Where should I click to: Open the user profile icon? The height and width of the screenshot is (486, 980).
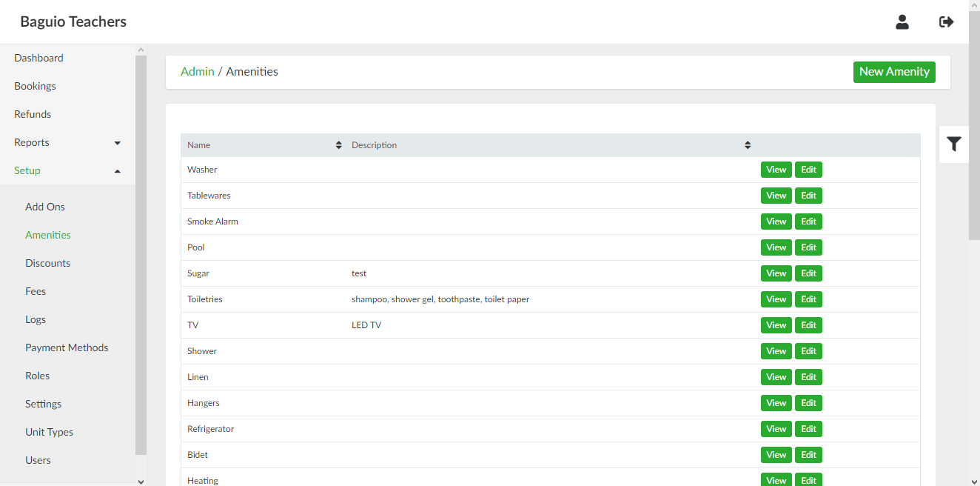pos(902,22)
